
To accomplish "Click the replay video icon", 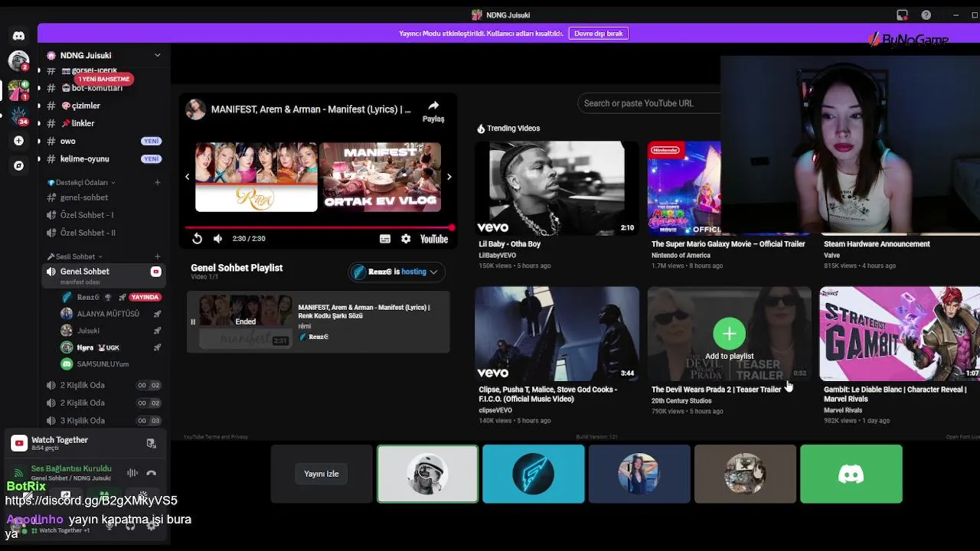I will (197, 239).
